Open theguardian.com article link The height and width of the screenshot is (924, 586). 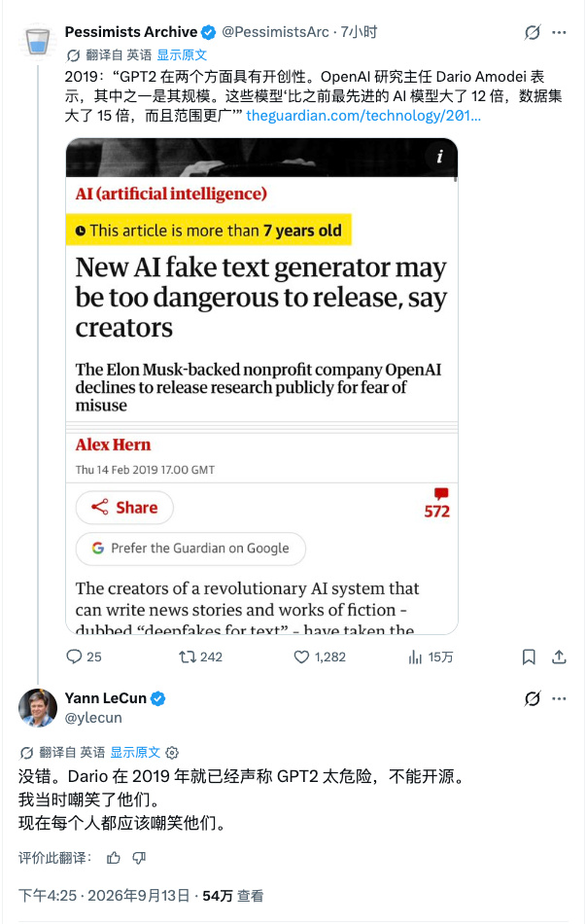363,116
